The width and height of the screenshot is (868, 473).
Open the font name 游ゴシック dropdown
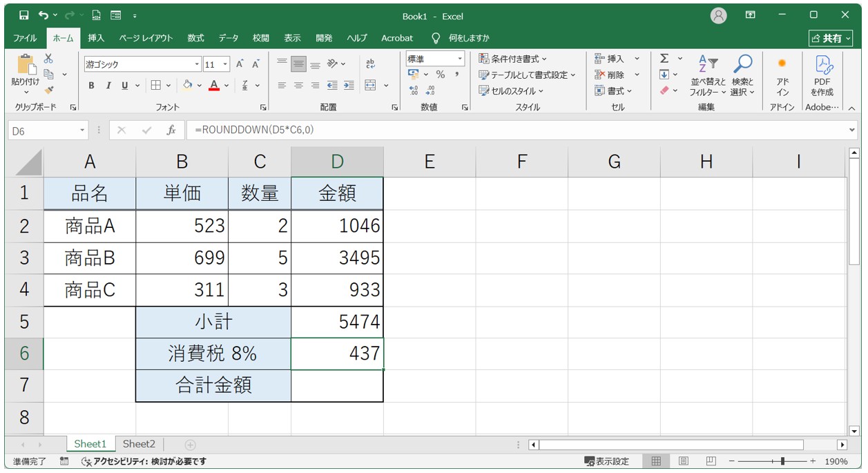[x=197, y=64]
